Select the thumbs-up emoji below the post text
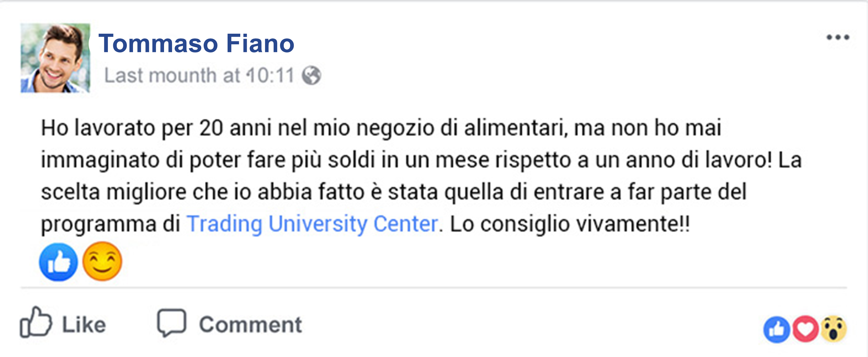Image resolution: width=868 pixels, height=357 pixels. coord(58,262)
